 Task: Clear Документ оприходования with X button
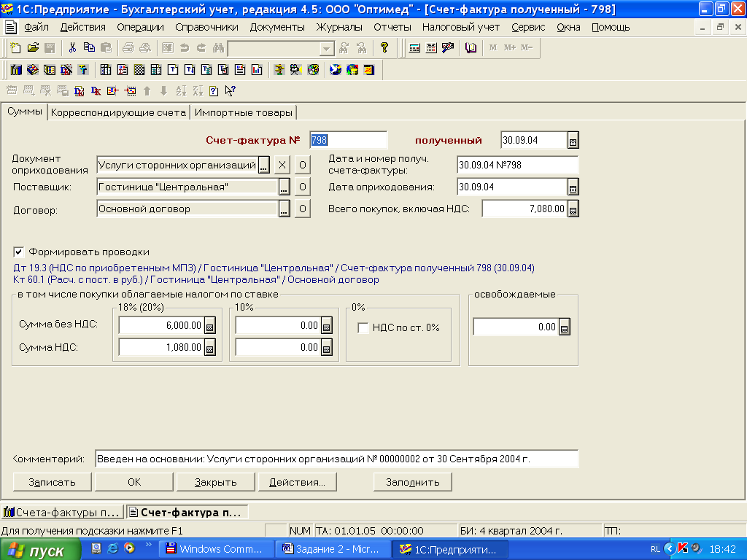282,166
